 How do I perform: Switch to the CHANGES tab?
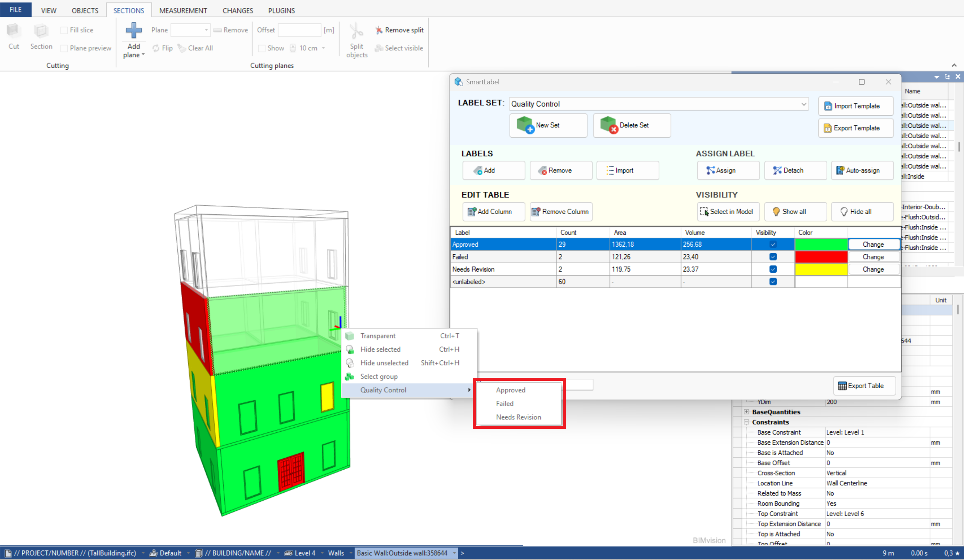[238, 10]
